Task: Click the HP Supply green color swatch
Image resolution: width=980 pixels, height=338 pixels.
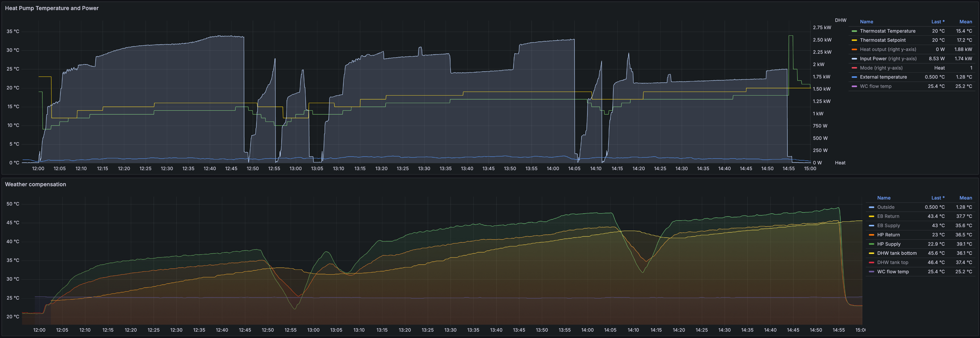Action: pyautogui.click(x=871, y=244)
